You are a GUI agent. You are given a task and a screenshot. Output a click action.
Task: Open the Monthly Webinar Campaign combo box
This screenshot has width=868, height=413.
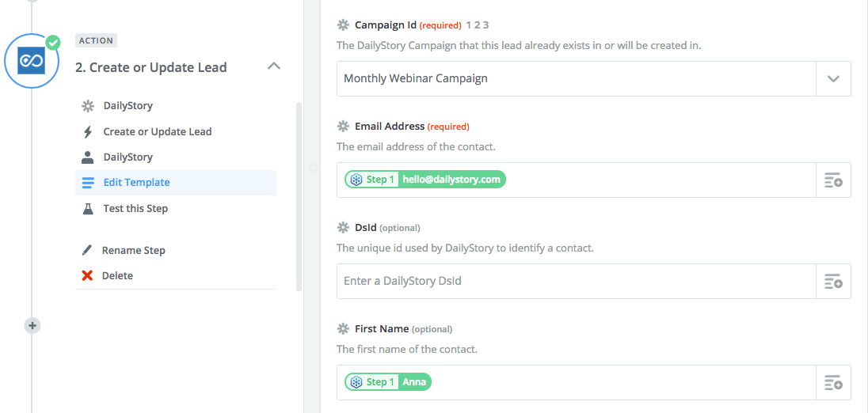click(x=593, y=78)
